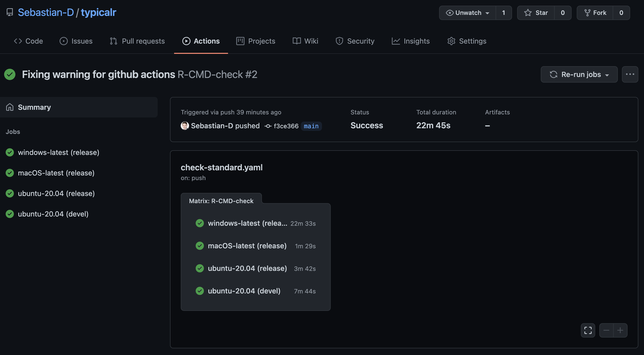This screenshot has height=355, width=644.
Task: Click the windows-latest duration 22m 33s
Action: click(x=303, y=223)
